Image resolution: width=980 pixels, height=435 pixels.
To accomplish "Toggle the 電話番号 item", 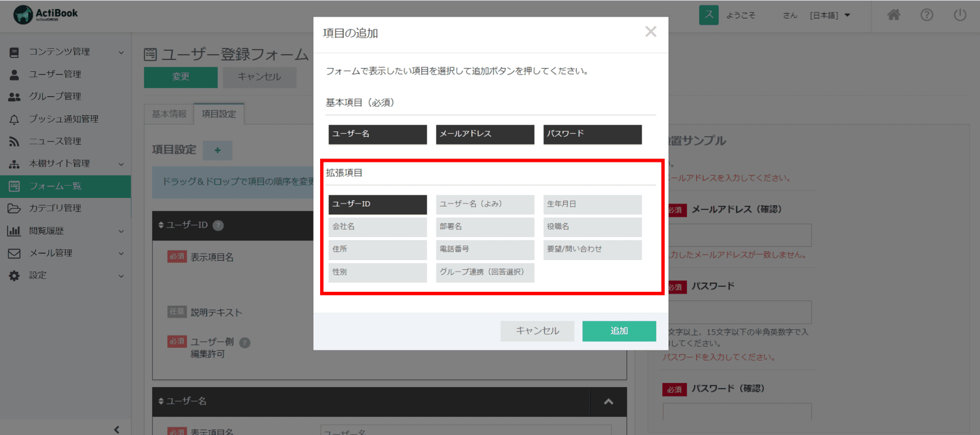I will tap(485, 249).
